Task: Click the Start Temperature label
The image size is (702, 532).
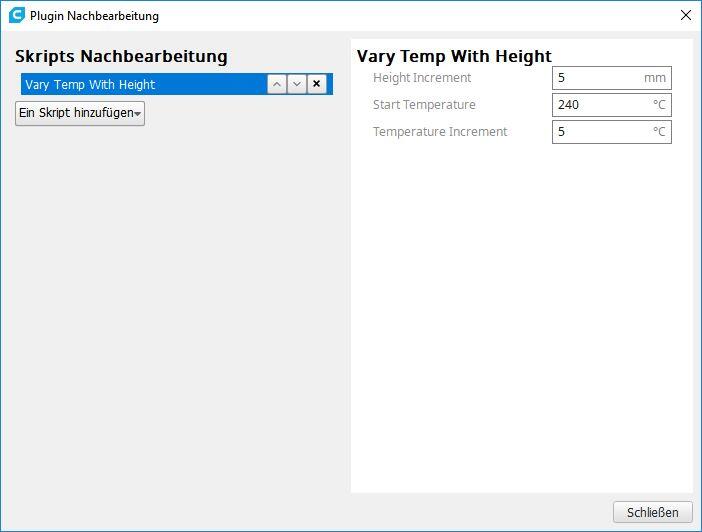Action: (424, 105)
